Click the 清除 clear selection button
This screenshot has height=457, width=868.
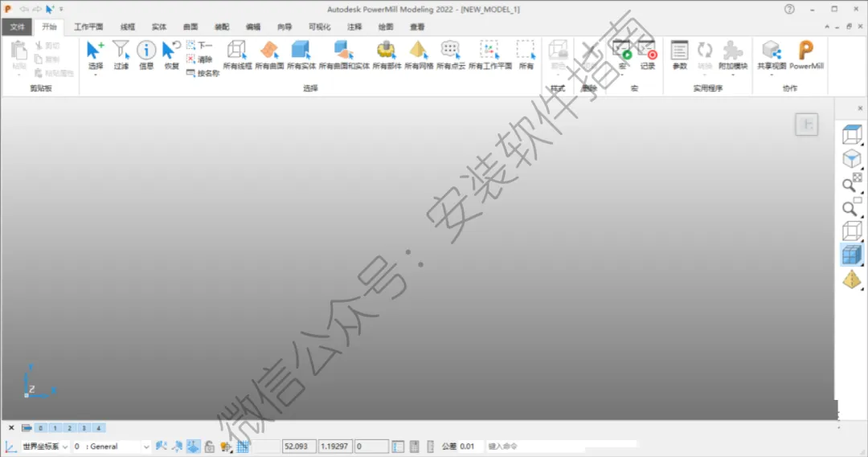click(199, 59)
